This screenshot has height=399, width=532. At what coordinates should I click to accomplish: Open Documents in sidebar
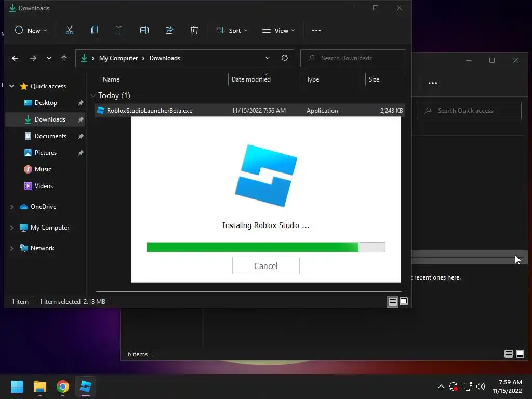click(x=46, y=136)
